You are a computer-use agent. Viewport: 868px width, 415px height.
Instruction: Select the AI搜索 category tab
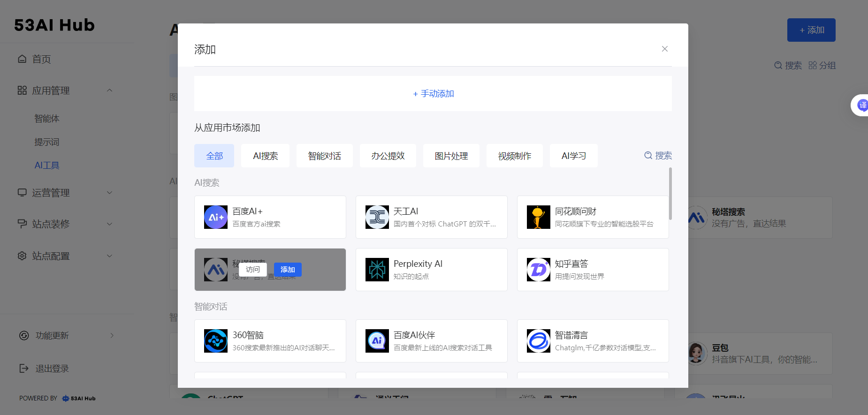(x=265, y=156)
